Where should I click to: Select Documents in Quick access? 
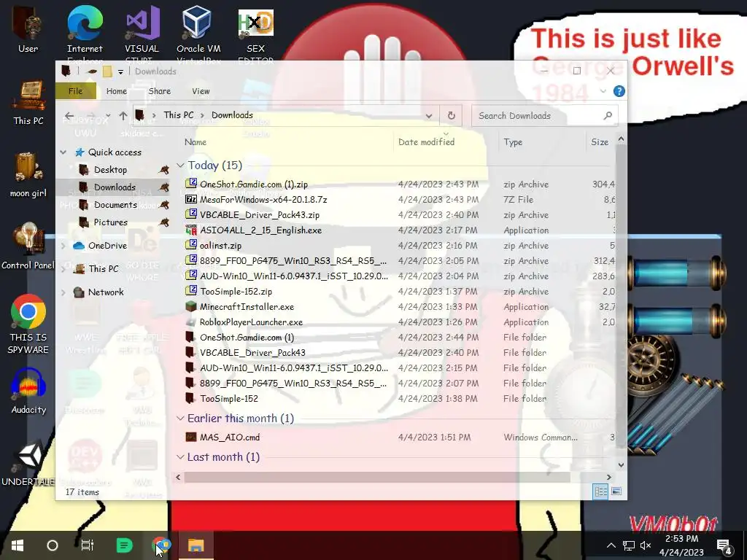pyautogui.click(x=115, y=205)
